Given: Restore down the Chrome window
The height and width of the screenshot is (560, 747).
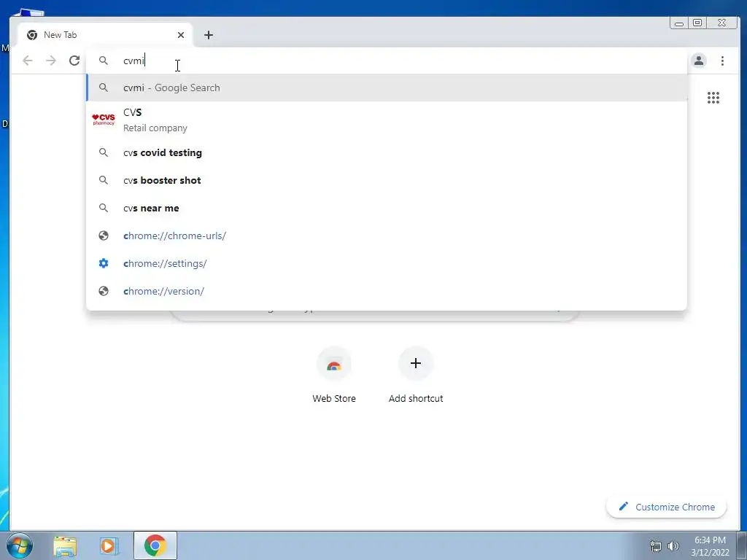Looking at the screenshot, I should point(697,23).
